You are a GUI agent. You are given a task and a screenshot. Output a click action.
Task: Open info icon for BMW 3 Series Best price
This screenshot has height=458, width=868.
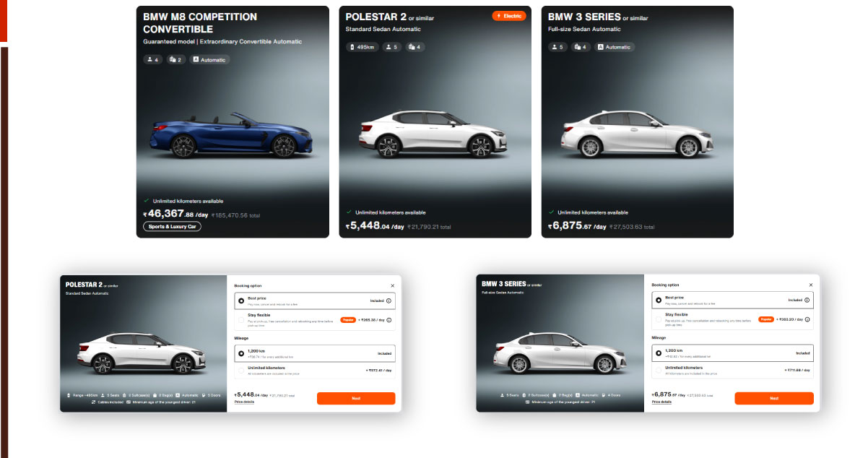807,300
